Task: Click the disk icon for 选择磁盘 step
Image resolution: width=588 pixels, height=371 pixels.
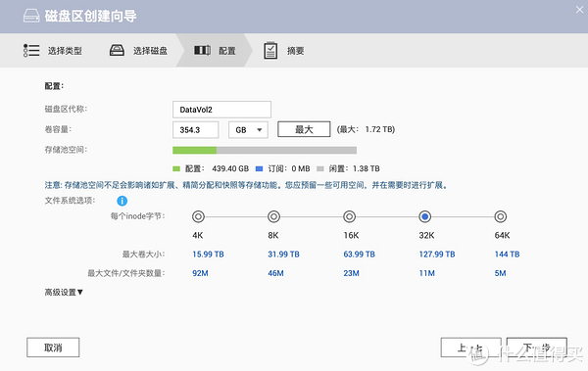Action: 117,50
